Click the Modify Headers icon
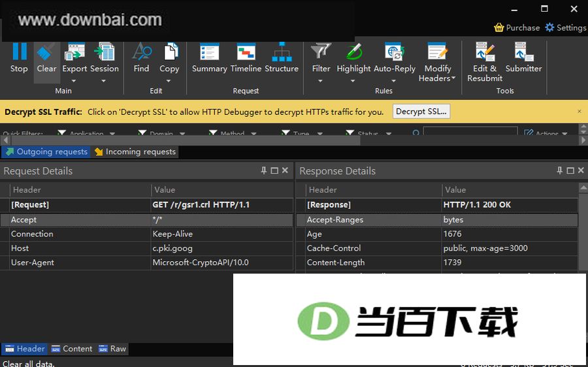The height and width of the screenshot is (367, 588). click(x=437, y=52)
